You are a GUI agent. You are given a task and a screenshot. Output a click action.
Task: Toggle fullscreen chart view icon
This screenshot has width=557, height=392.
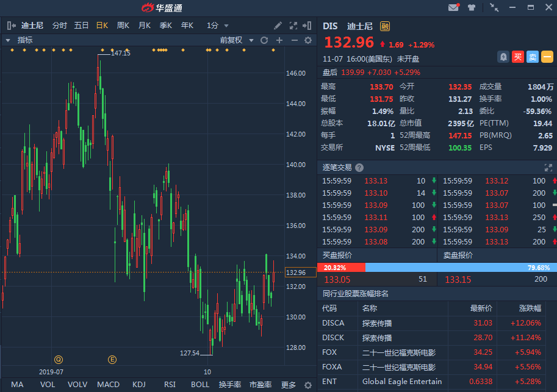tap(293, 26)
